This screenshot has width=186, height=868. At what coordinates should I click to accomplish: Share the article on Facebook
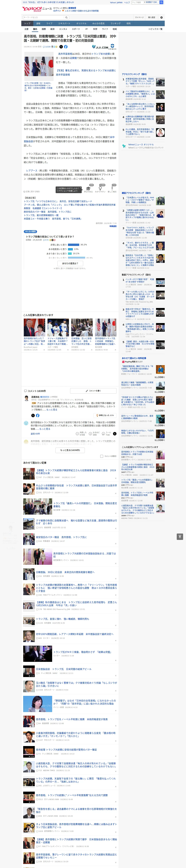point(66,47)
